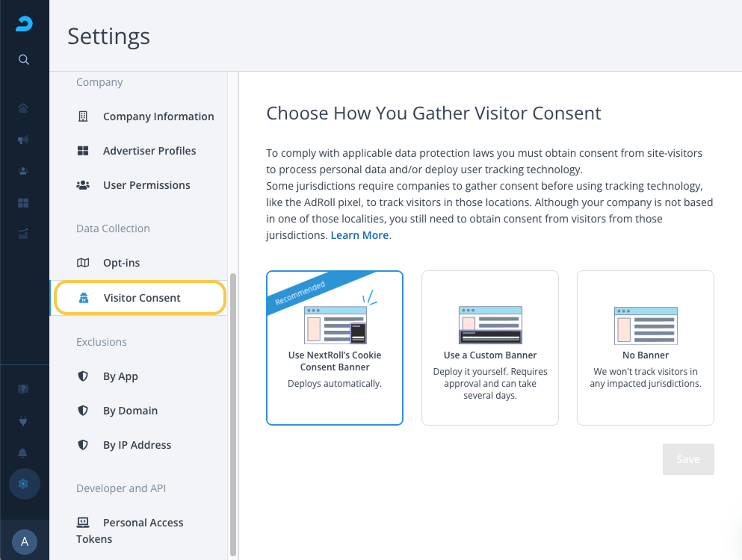742x560 pixels.
Task: Click the search magnifier icon
Action: pyautogui.click(x=24, y=60)
